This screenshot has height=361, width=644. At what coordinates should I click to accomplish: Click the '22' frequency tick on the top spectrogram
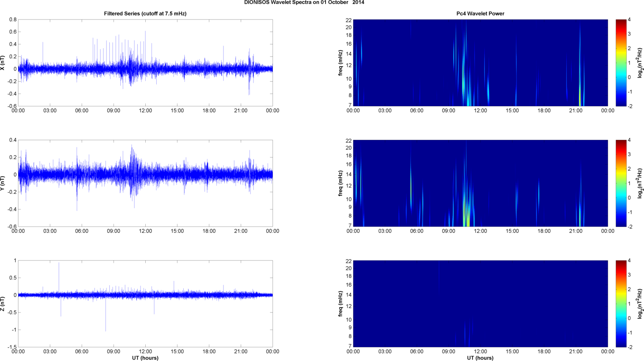348,20
